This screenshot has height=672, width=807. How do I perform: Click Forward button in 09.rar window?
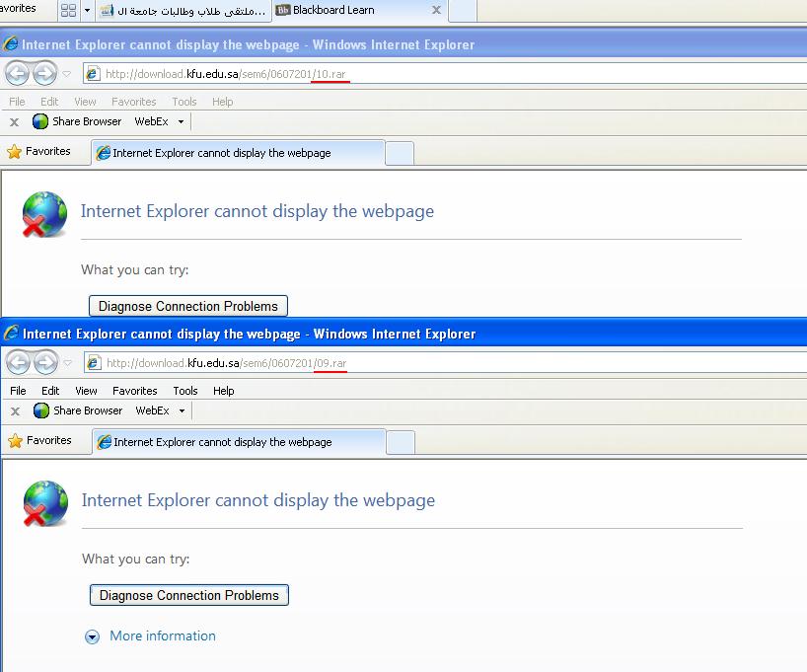pos(45,363)
